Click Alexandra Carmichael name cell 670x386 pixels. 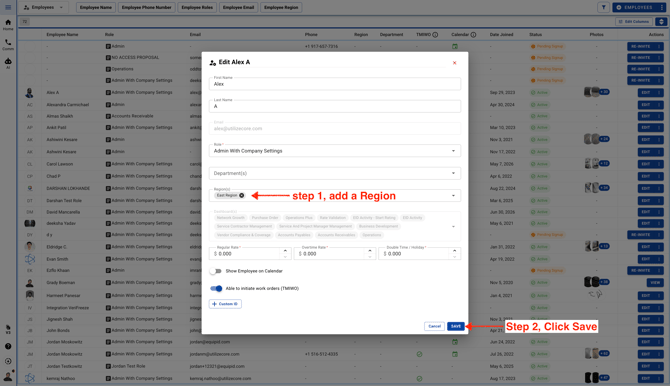[68, 105]
